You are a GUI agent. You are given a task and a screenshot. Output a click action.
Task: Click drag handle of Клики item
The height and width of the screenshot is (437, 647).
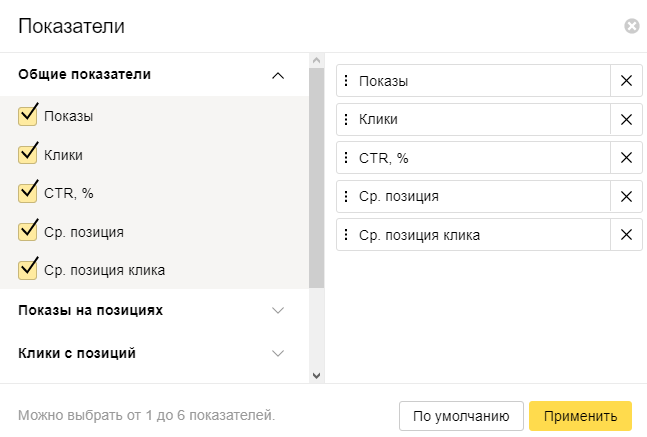(x=346, y=119)
